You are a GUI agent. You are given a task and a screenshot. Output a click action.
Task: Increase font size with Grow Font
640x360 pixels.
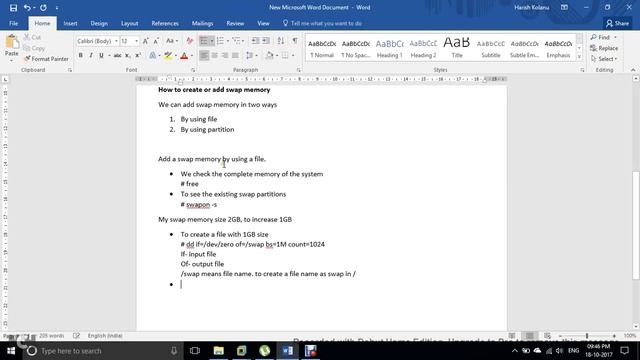(x=146, y=41)
